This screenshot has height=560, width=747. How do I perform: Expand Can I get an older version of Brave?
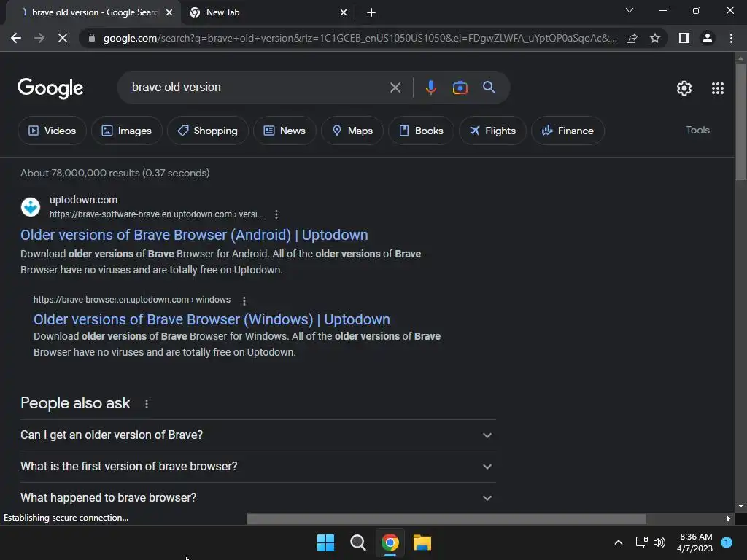pyautogui.click(x=258, y=435)
